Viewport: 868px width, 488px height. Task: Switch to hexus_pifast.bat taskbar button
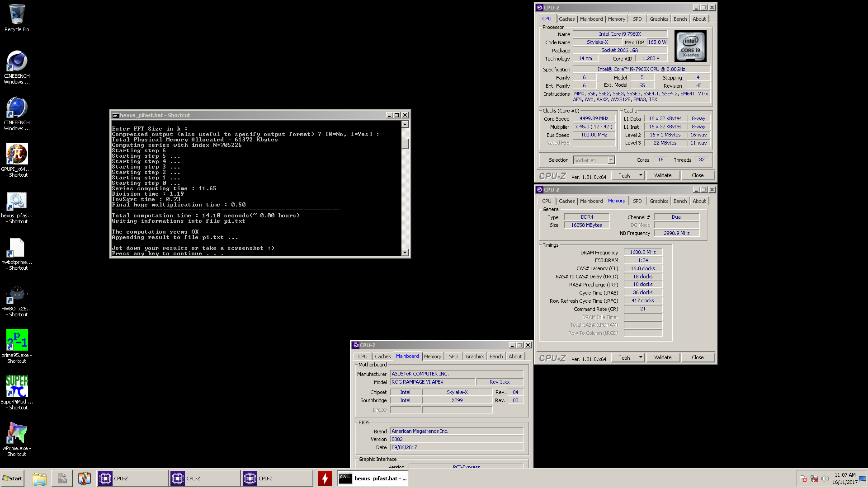click(x=373, y=479)
